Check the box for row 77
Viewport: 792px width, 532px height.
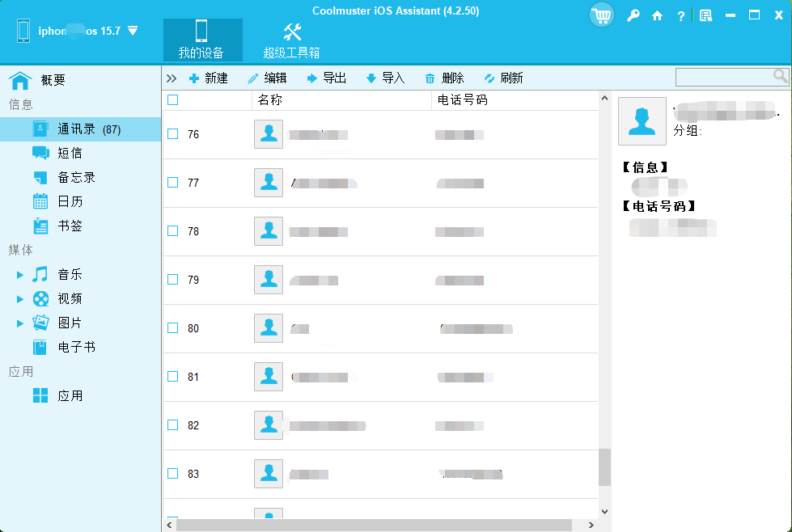coord(173,182)
